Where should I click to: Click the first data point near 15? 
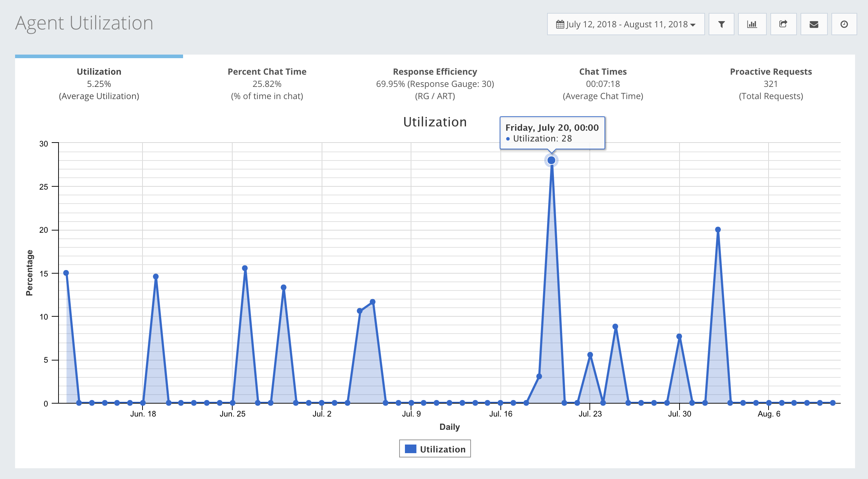pos(66,273)
